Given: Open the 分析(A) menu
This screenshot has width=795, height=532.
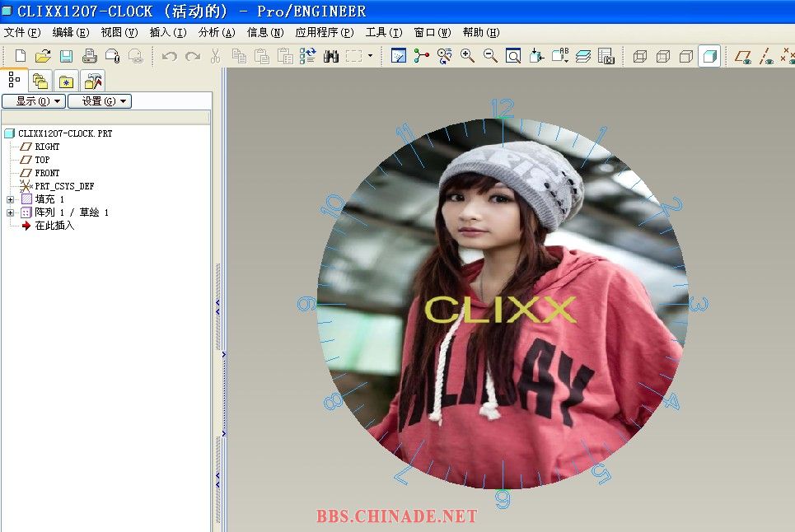Looking at the screenshot, I should pos(217,33).
